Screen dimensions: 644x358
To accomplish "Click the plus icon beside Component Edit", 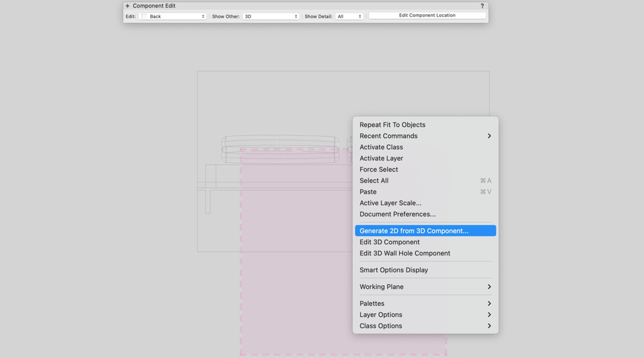I will pyautogui.click(x=127, y=6).
